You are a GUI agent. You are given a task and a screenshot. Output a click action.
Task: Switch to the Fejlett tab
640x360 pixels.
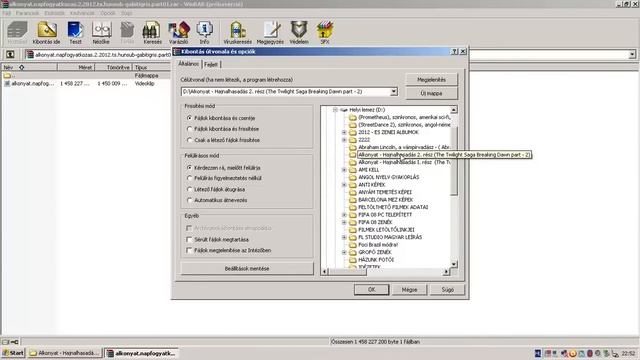(211, 64)
